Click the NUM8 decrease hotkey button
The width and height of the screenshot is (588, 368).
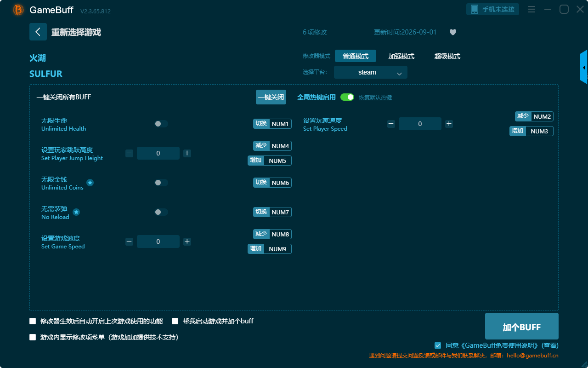272,234
